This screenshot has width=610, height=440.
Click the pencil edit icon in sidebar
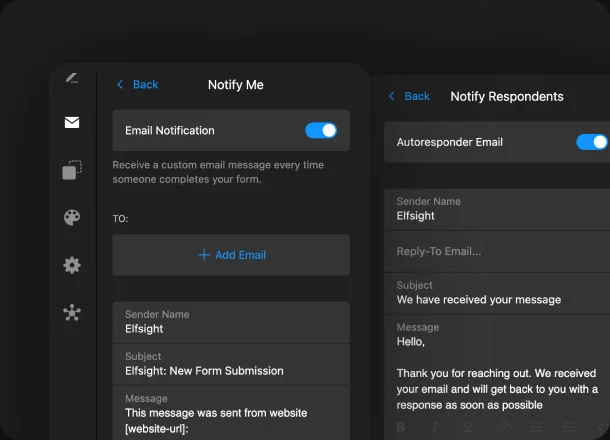[x=72, y=77]
